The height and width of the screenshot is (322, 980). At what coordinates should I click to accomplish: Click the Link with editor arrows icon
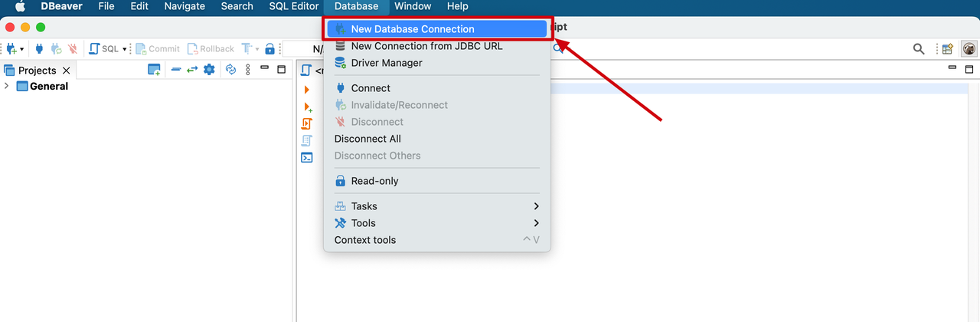point(192,70)
